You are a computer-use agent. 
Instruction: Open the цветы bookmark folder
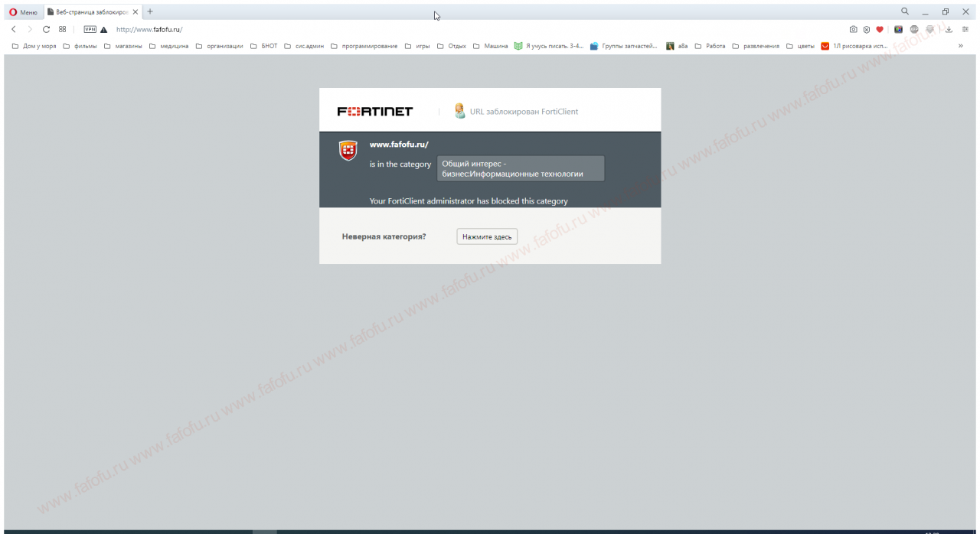[x=800, y=46]
